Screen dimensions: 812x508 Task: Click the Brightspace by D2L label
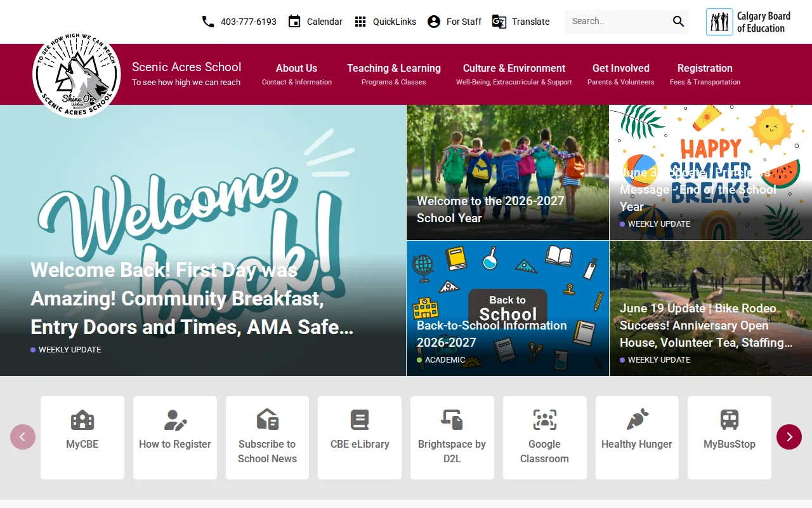[x=452, y=451]
